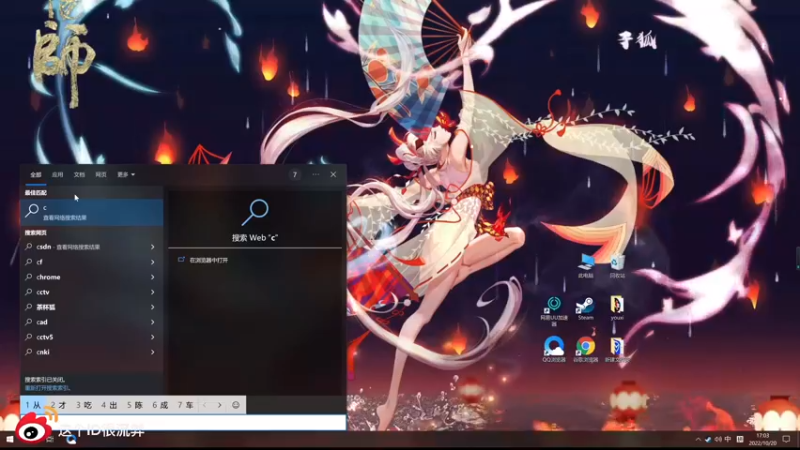Click in the white search input box
The width and height of the screenshot is (800, 450).
(x=184, y=422)
